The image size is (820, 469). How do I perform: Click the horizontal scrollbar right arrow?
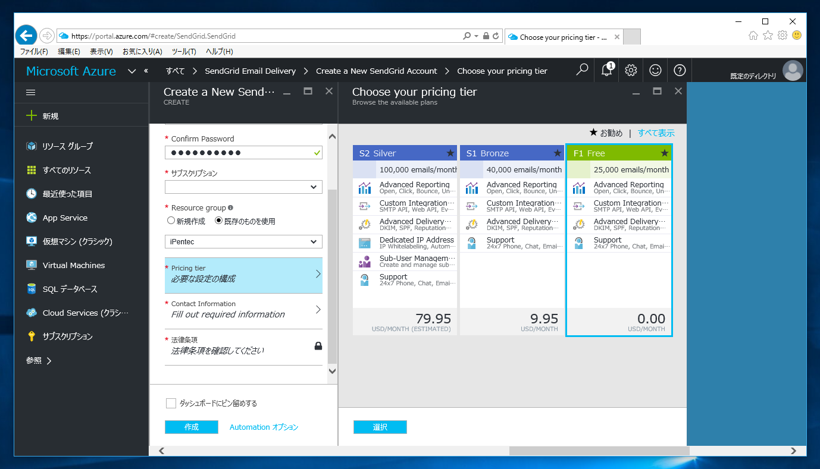click(x=793, y=451)
